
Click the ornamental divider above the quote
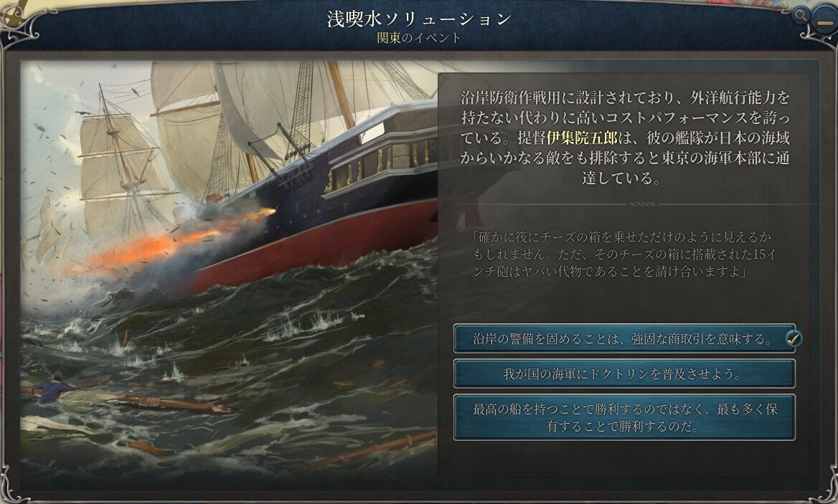coord(641,204)
